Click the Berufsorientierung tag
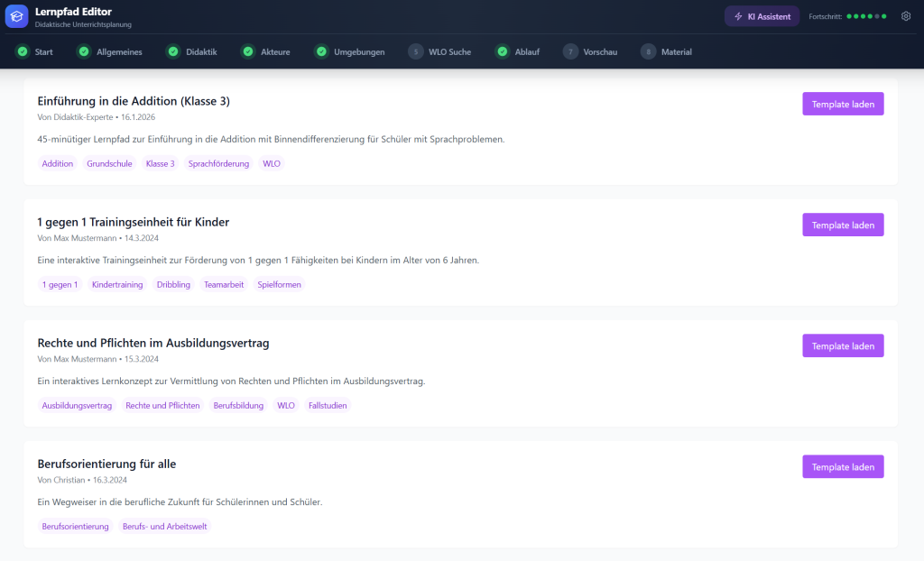924x561 pixels. tap(76, 526)
